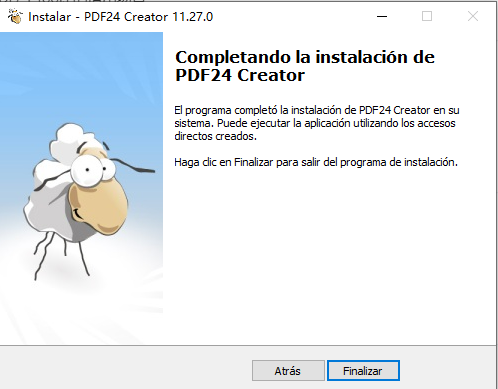Click the disabled maximize button
The height and width of the screenshot is (389, 498).
pyautogui.click(x=427, y=16)
